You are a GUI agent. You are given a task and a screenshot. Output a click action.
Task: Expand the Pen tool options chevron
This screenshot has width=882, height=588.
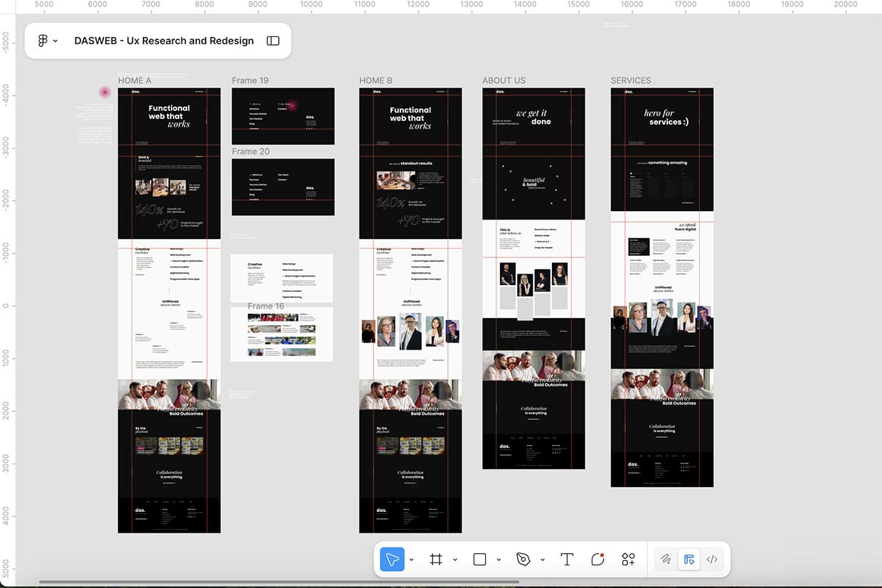coord(543,560)
